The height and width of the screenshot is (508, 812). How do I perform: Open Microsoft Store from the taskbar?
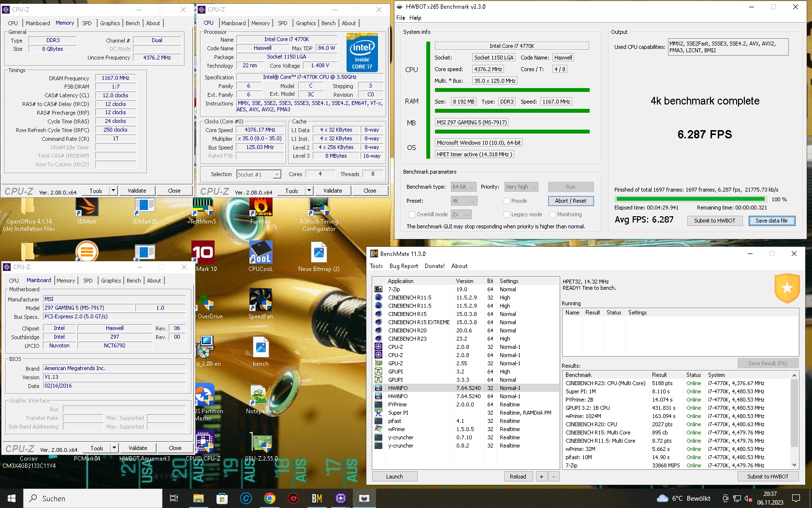point(222,498)
